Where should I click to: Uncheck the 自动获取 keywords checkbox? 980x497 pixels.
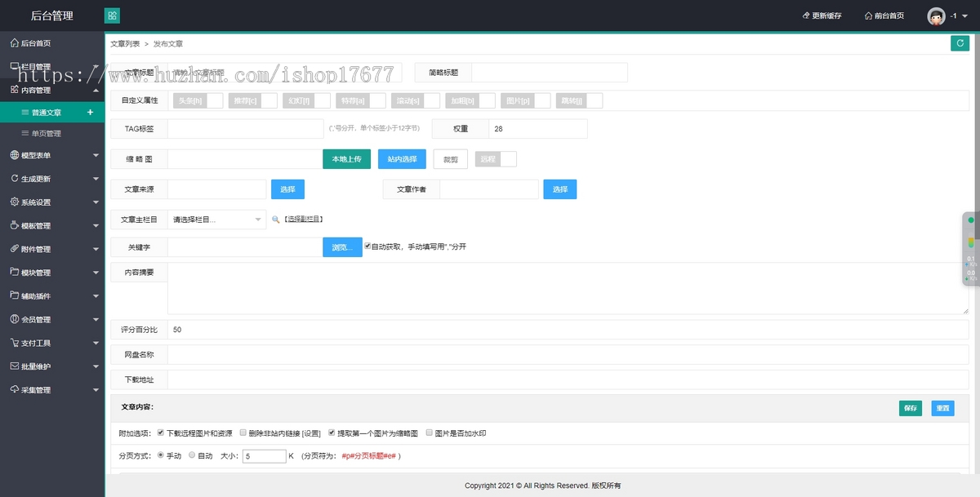[x=367, y=246]
